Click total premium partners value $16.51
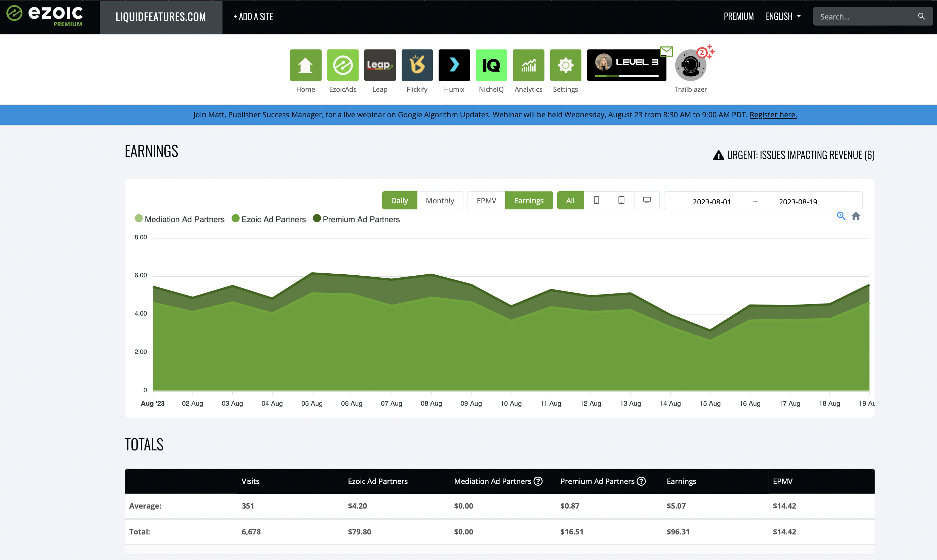937x560 pixels. pyautogui.click(x=572, y=531)
